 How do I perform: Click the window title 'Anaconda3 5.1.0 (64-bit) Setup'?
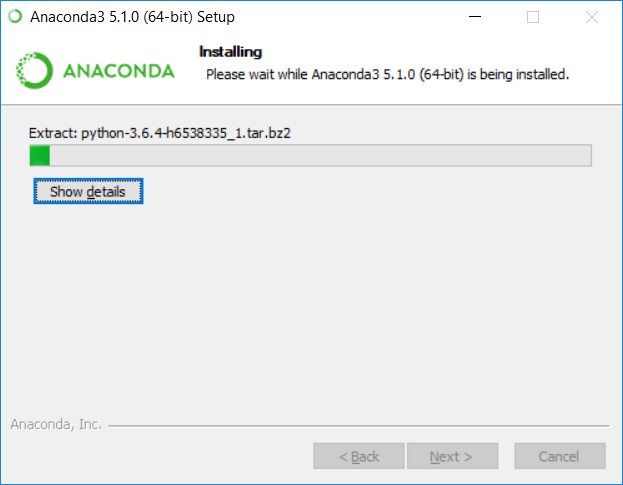(132, 17)
